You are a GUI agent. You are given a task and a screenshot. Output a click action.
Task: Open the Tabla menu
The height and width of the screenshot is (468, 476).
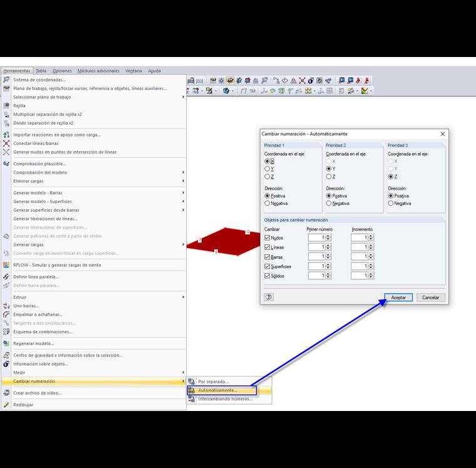tap(41, 71)
